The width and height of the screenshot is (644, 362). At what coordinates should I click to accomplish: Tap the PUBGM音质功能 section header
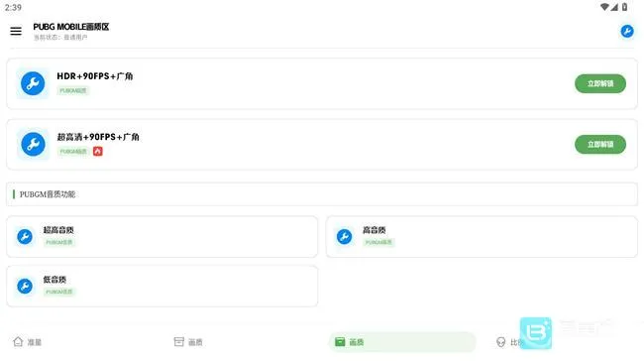(x=322, y=194)
